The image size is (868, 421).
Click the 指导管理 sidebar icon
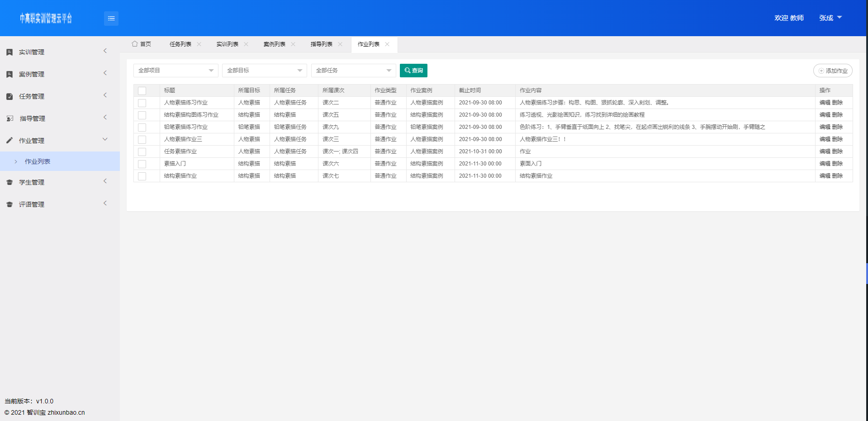coord(9,119)
